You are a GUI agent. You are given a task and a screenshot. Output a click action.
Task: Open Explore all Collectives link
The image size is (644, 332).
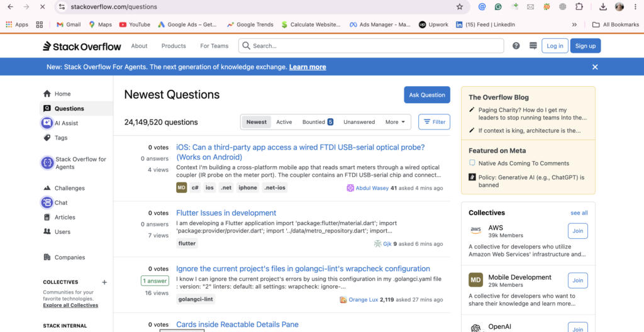pyautogui.click(x=70, y=306)
